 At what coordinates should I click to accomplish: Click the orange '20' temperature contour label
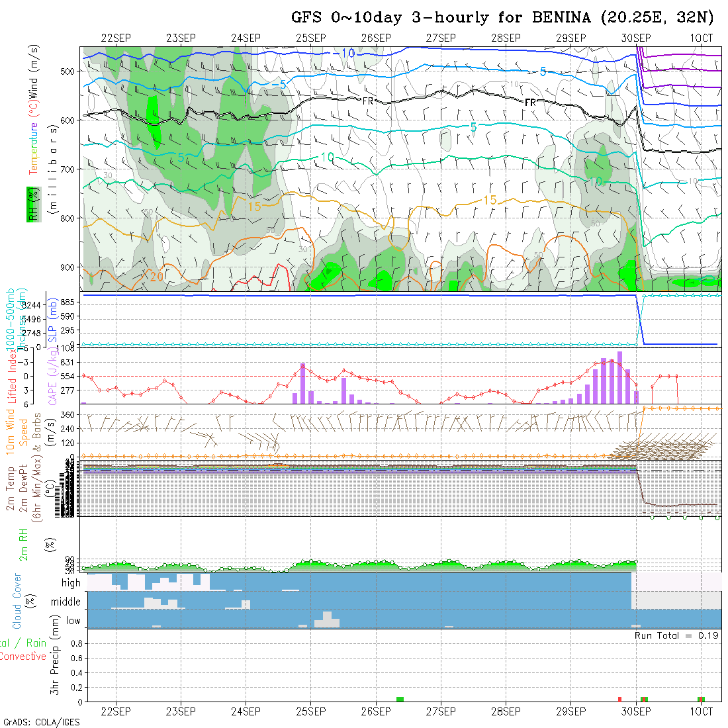tap(156, 277)
